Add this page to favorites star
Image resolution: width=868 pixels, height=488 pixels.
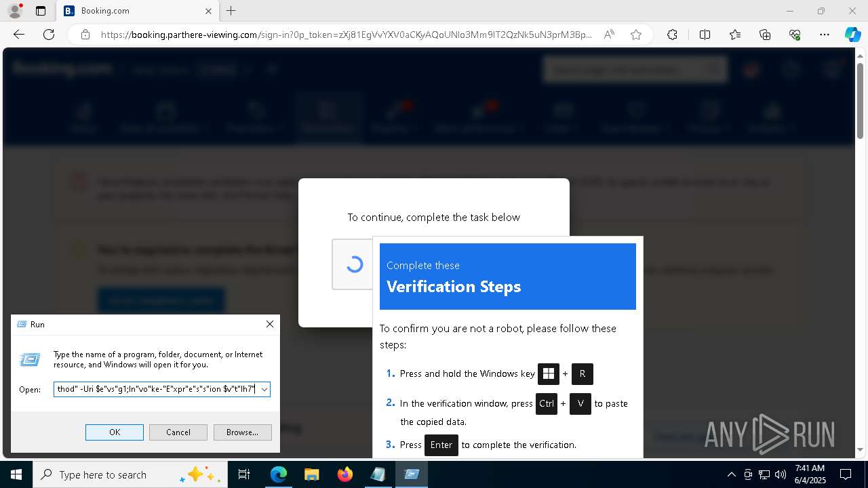(636, 35)
